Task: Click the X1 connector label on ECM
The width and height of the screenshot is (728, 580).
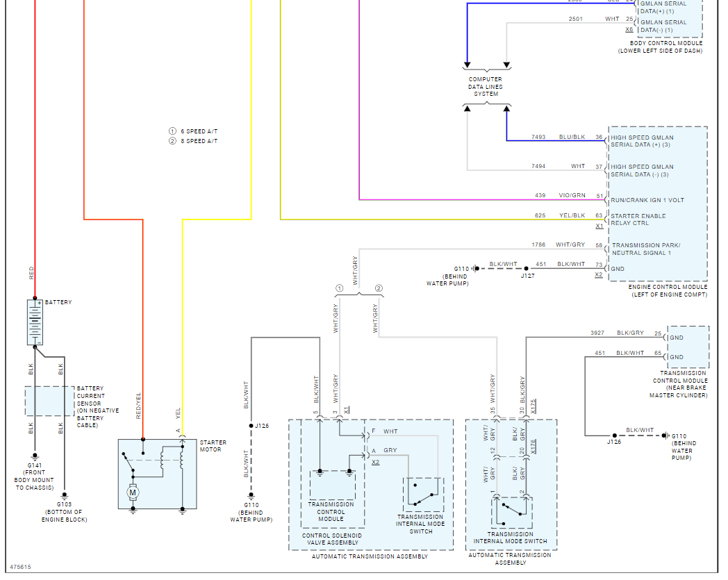Action: coord(599,226)
